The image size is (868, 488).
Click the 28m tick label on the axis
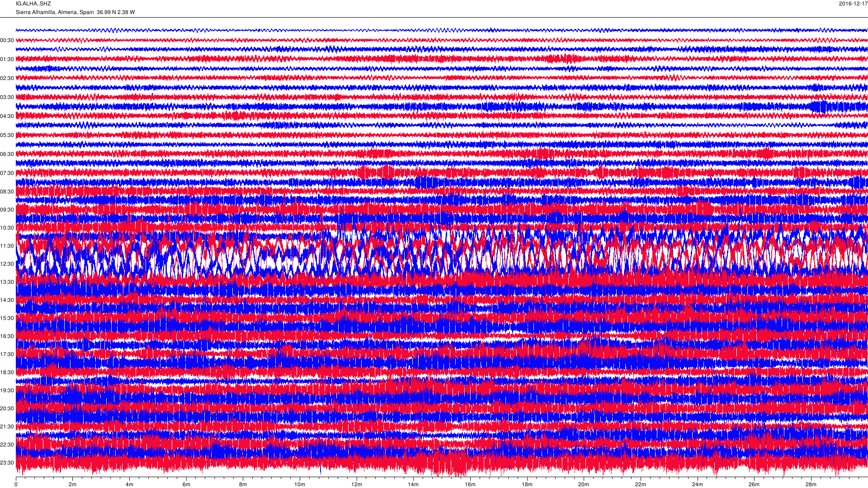click(x=811, y=484)
